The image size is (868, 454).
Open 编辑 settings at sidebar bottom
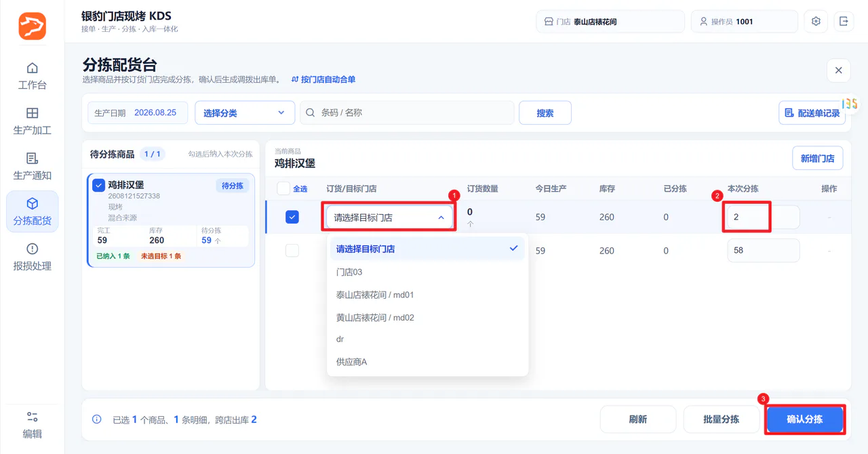pyautogui.click(x=32, y=425)
